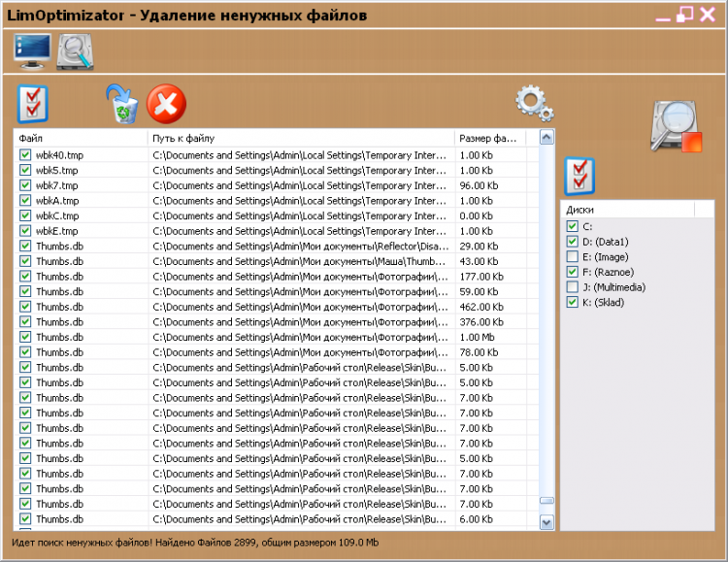Click the E: (Image) disk label
728x562 pixels.
coord(606,257)
